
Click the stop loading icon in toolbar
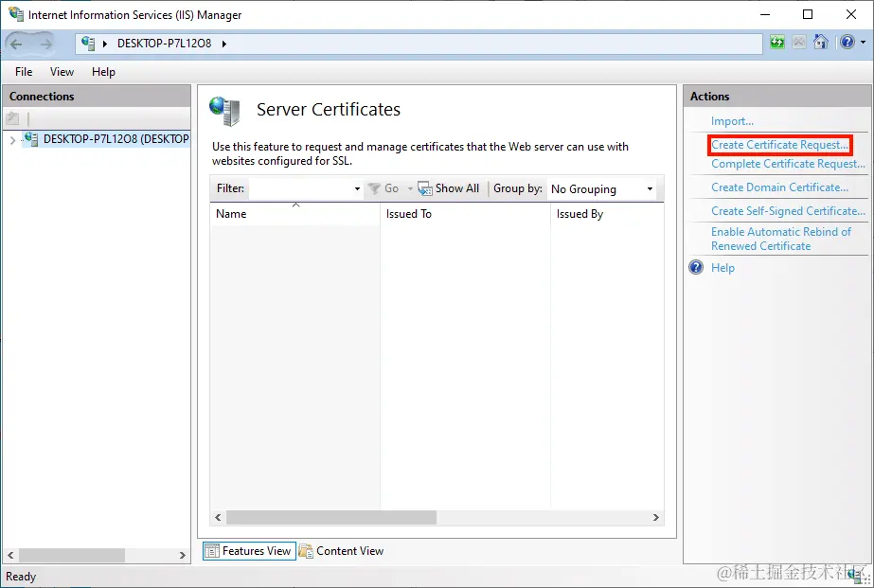coord(799,43)
